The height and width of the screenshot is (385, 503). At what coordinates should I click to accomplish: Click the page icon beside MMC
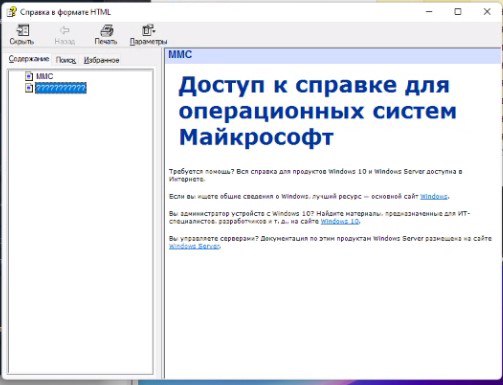(29, 76)
